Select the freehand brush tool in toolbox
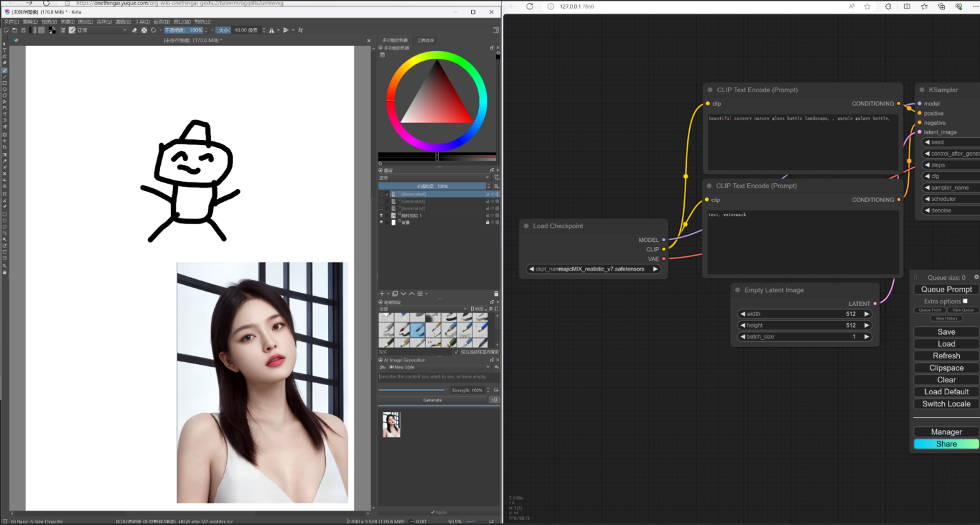 point(5,71)
